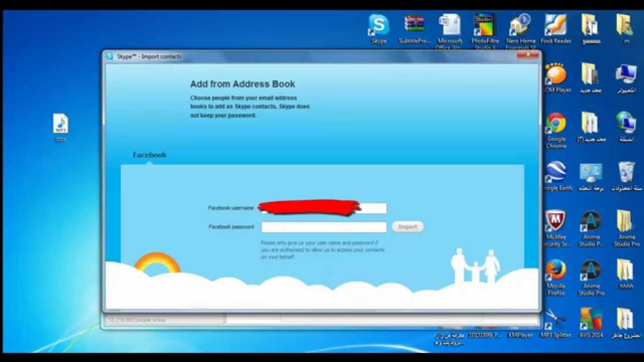This screenshot has height=362, width=644.
Task: Open the لوحة التحكم (Control Panel) icon
Action: click(591, 176)
